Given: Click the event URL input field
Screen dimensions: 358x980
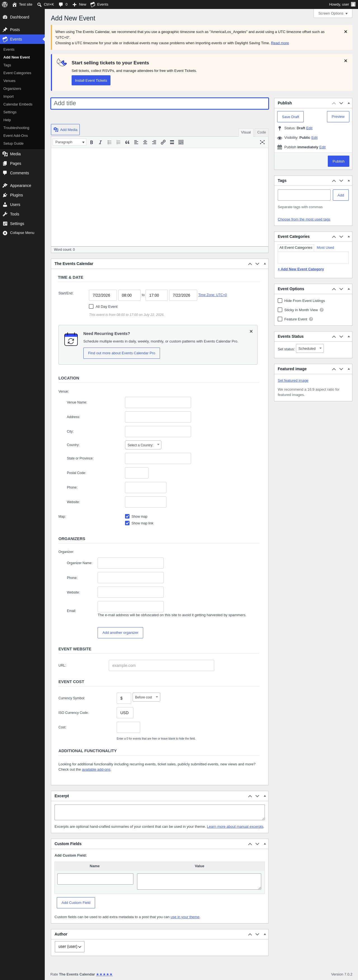Looking at the screenshot, I should (x=161, y=665).
